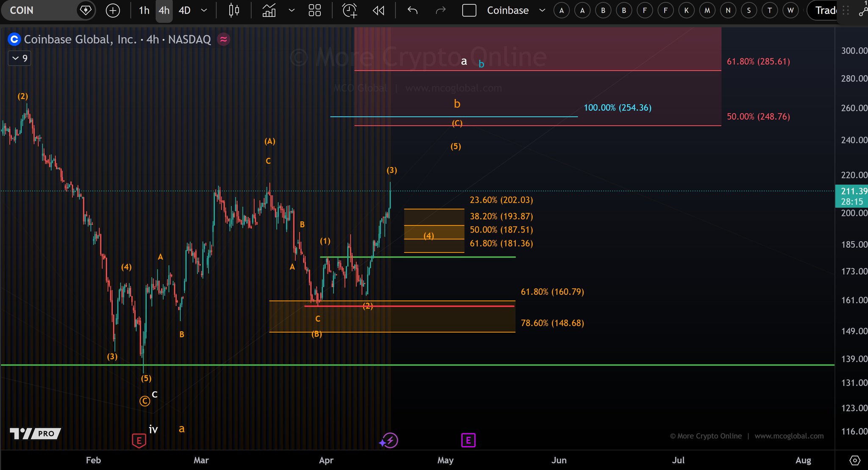Toggle the pink extended-hours indicator badge
The height and width of the screenshot is (470, 868).
coord(223,39)
